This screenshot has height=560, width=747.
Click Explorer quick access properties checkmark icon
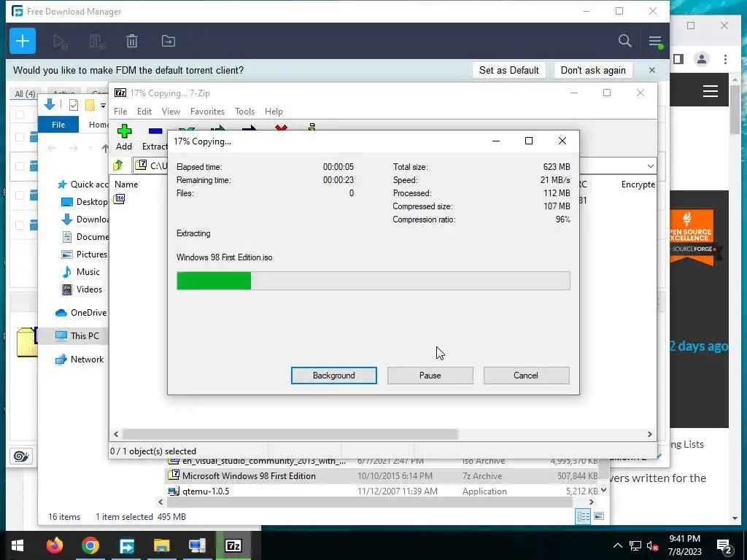tap(74, 105)
